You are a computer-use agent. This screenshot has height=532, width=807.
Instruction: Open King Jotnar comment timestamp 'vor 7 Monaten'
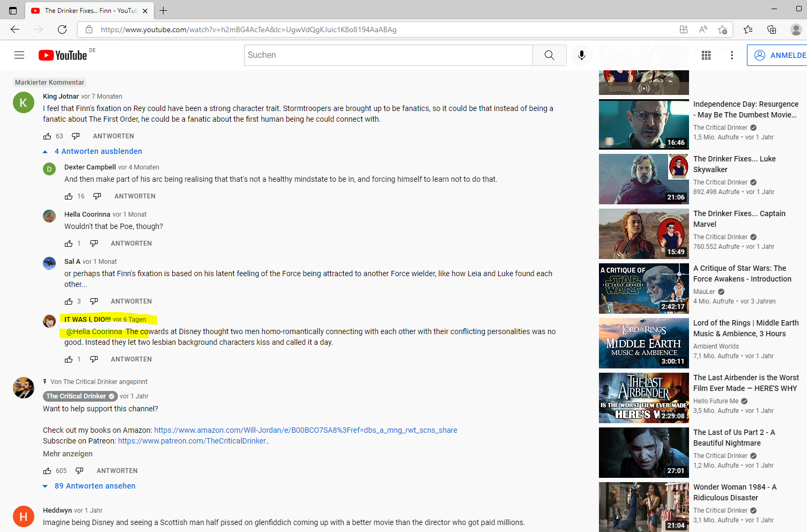pyautogui.click(x=102, y=97)
